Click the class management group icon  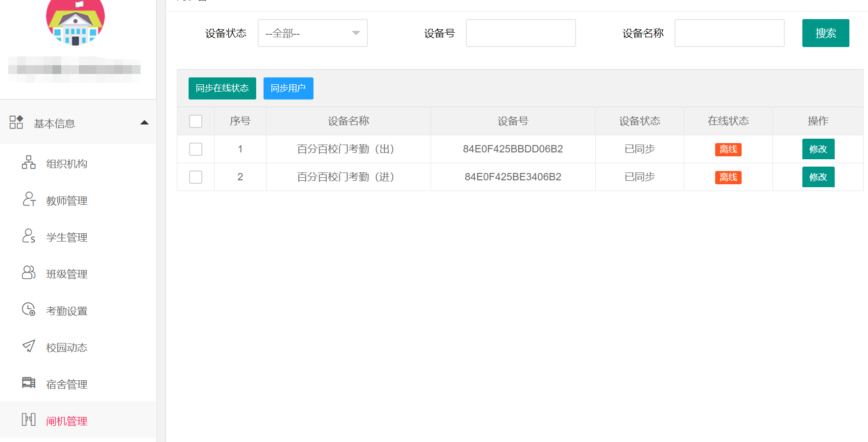[28, 273]
